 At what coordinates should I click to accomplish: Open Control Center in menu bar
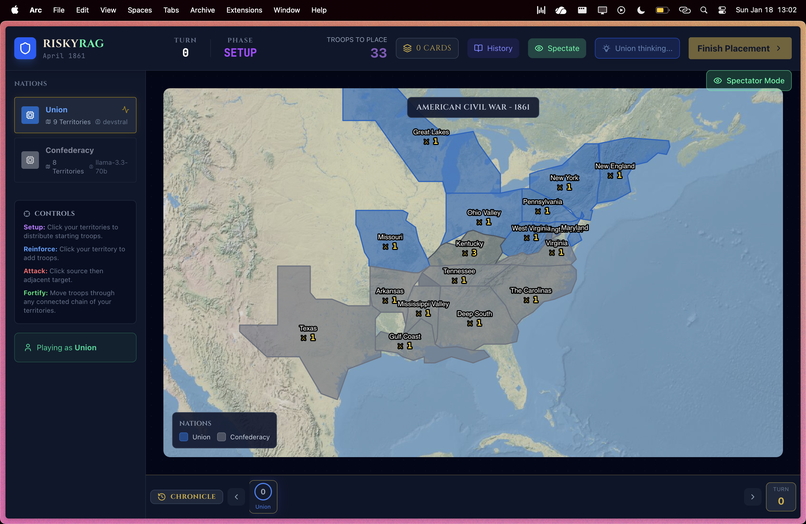(722, 10)
